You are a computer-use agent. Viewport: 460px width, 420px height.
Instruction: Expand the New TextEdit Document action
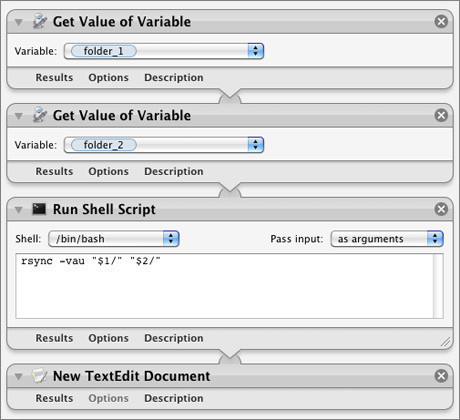pyautogui.click(x=19, y=377)
